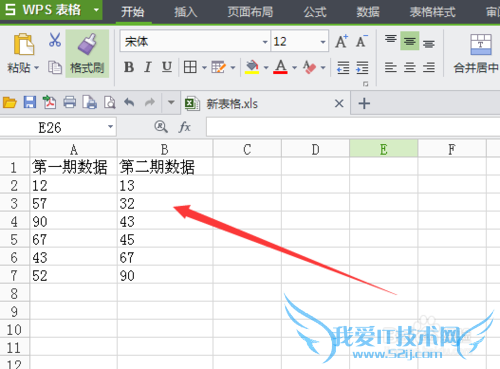Switch to the 数据 tab
This screenshot has width=500, height=369.
point(368,12)
